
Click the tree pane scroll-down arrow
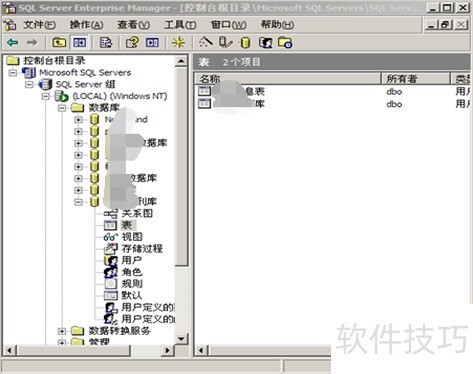[181, 339]
